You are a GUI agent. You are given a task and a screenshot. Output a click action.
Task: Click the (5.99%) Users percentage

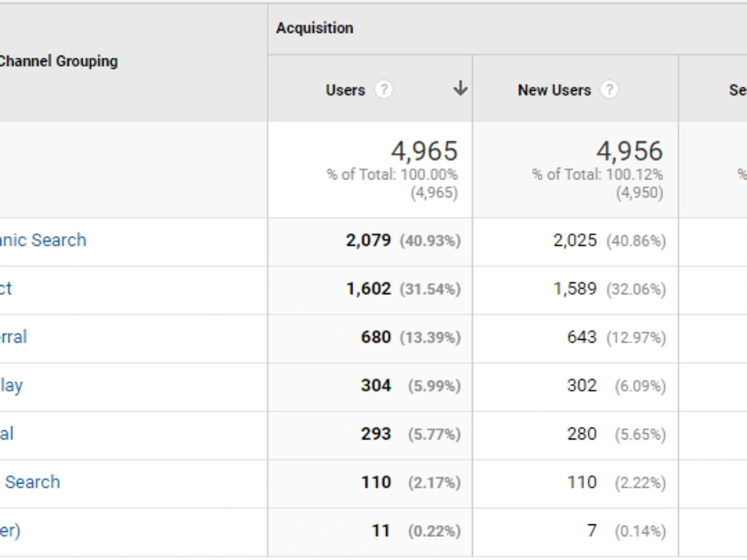coord(435,386)
